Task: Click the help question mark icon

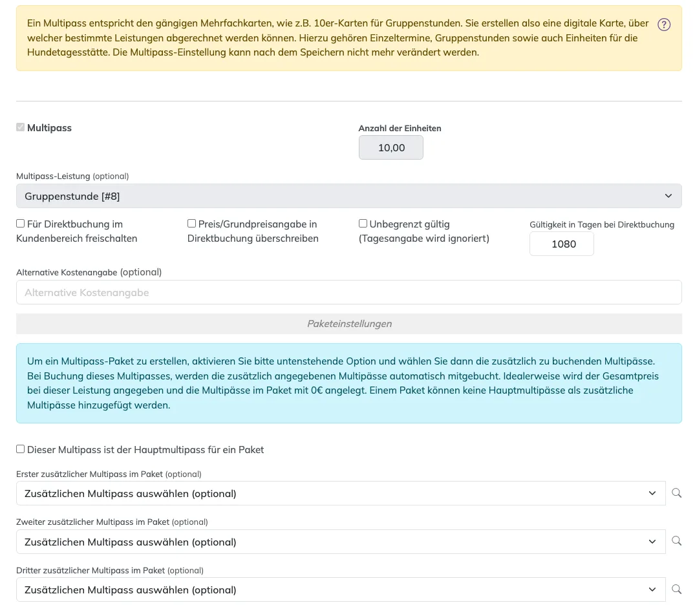Action: tap(663, 25)
